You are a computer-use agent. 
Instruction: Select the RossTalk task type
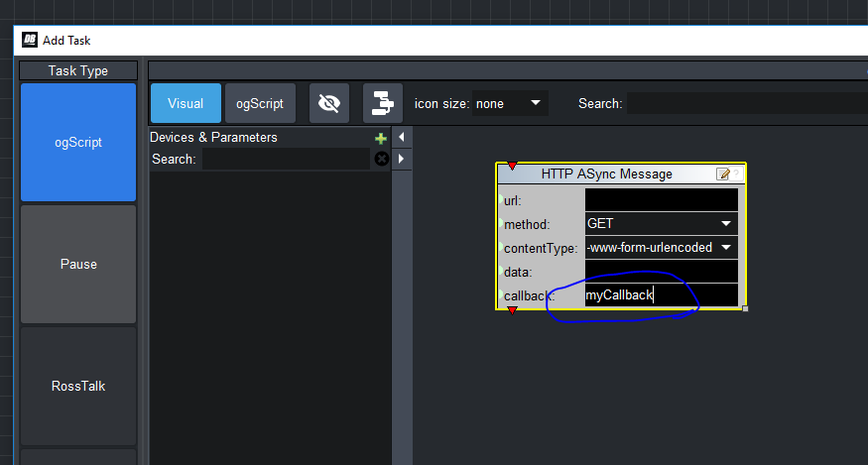78,386
